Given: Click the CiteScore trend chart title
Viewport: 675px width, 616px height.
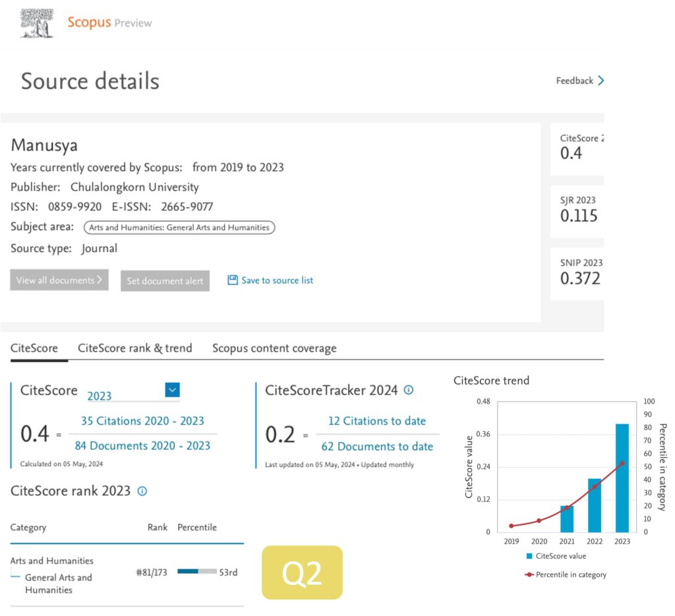Looking at the screenshot, I should [x=492, y=381].
